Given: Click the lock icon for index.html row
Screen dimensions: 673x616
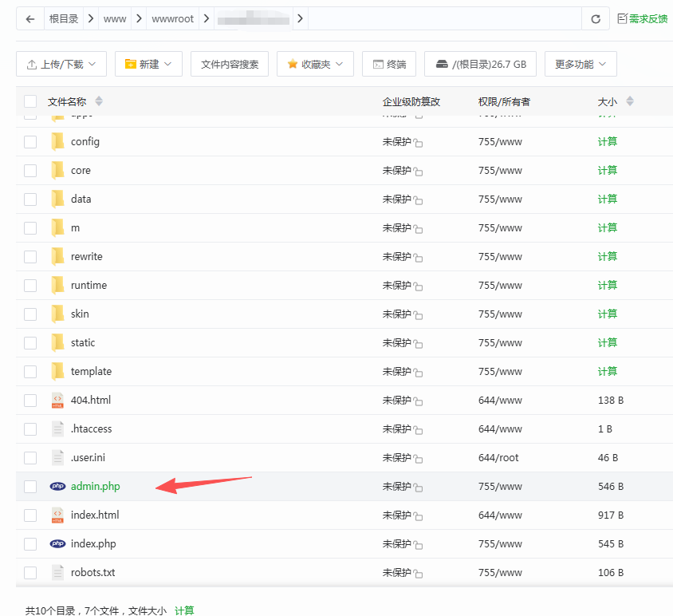Looking at the screenshot, I should (x=418, y=516).
